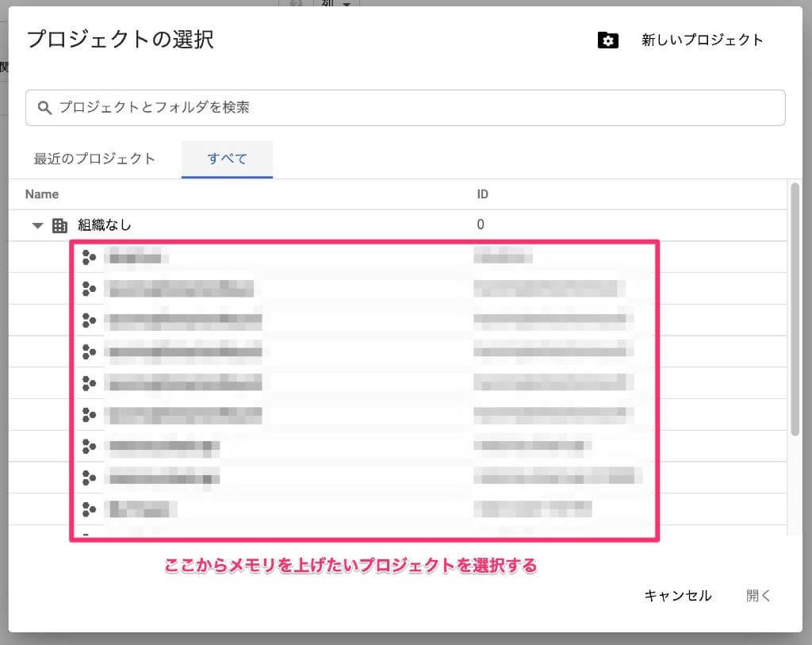The image size is (812, 645).
Task: Click the ID column header
Action: tap(482, 194)
